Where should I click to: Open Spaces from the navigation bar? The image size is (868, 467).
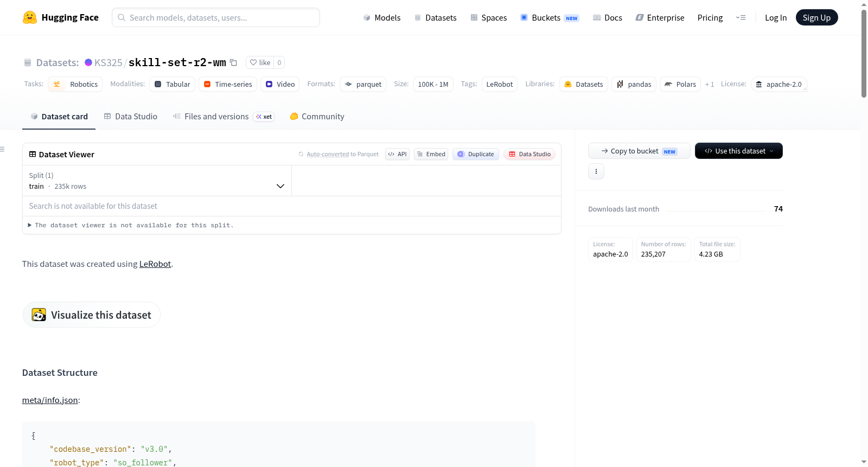pyautogui.click(x=489, y=17)
